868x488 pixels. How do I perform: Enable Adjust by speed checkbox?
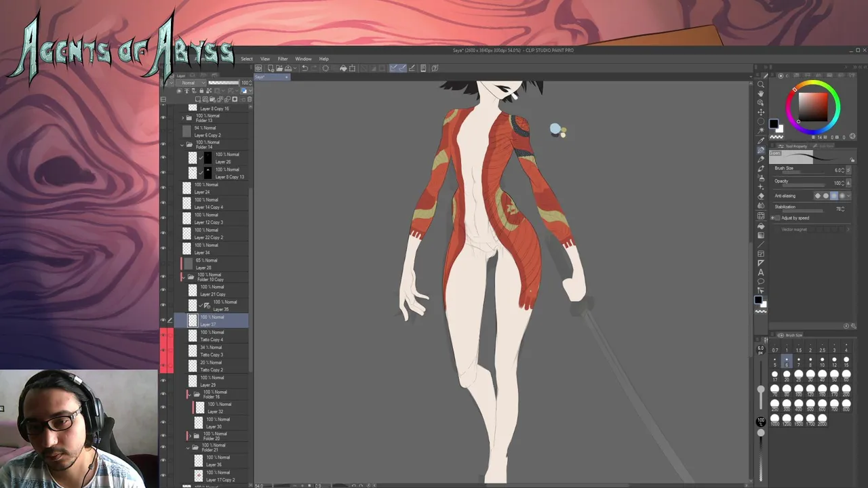[776, 218]
